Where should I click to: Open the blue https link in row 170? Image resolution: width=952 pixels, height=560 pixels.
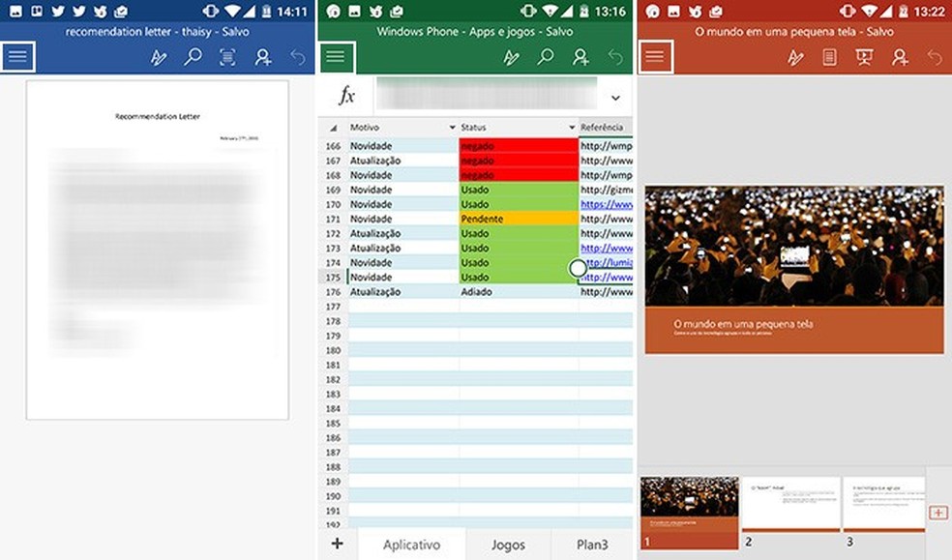pos(606,204)
